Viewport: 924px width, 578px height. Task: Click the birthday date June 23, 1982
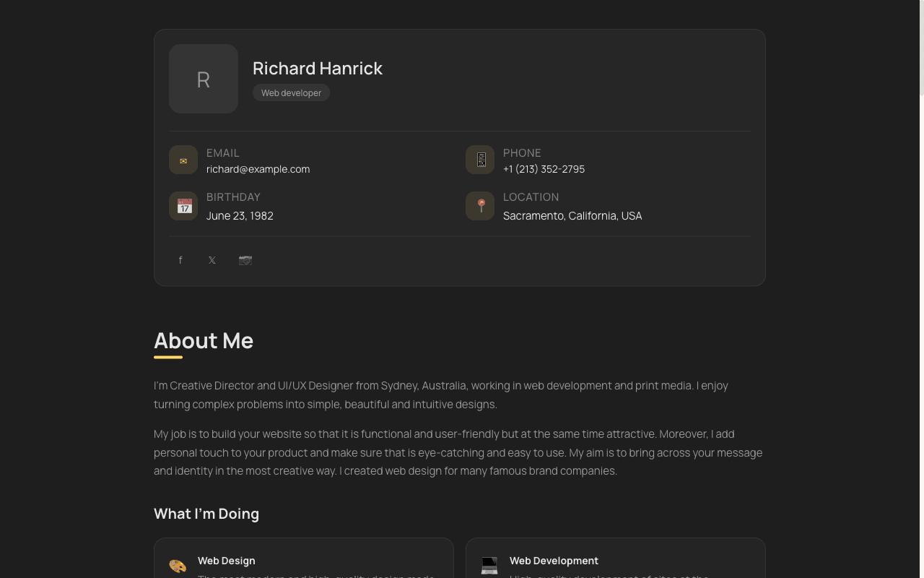(240, 215)
